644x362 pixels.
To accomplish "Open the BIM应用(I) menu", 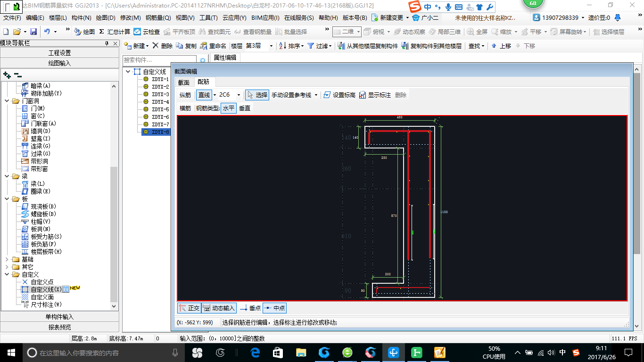I will 265,17.
